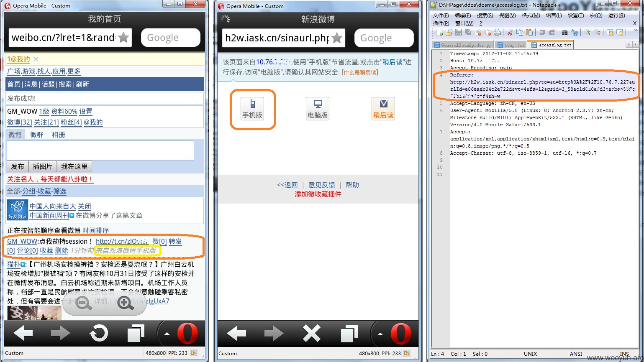Click the sync vertical scrolling icon

(610, 32)
